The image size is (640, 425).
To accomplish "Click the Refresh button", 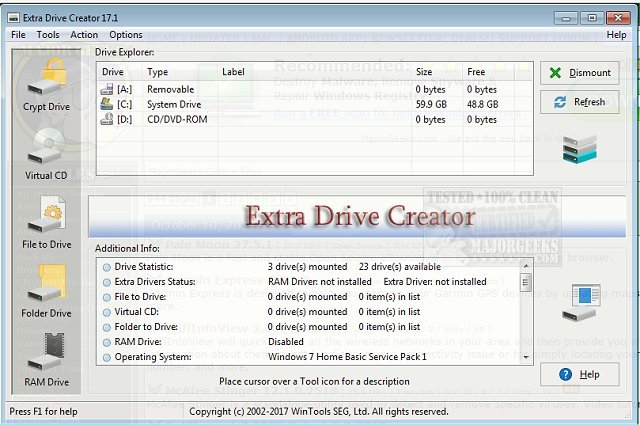I will pos(580,102).
